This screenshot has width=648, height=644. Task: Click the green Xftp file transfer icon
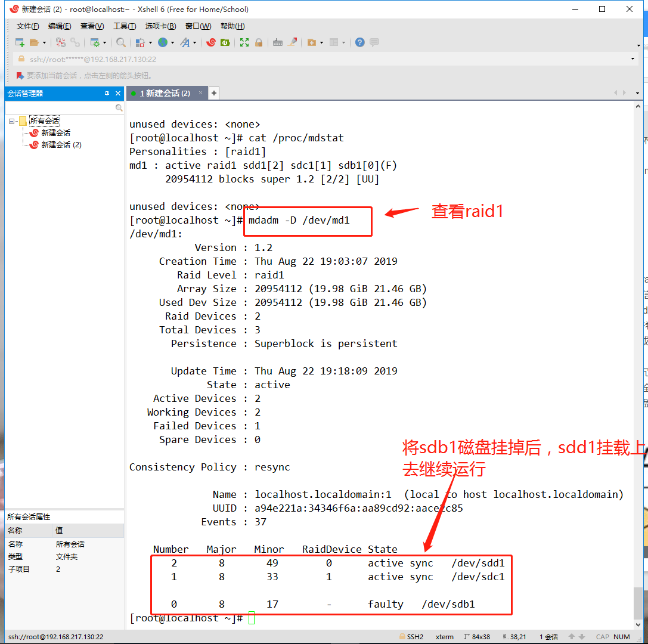click(x=225, y=42)
